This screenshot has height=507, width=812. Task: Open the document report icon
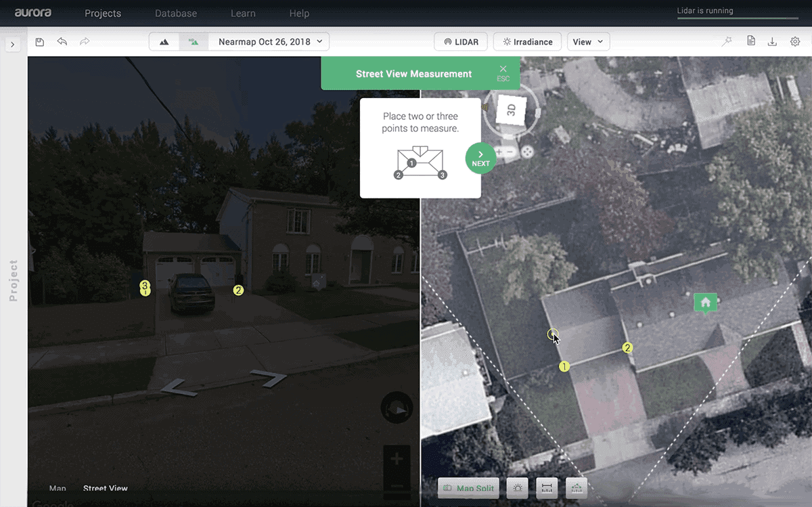tap(750, 42)
